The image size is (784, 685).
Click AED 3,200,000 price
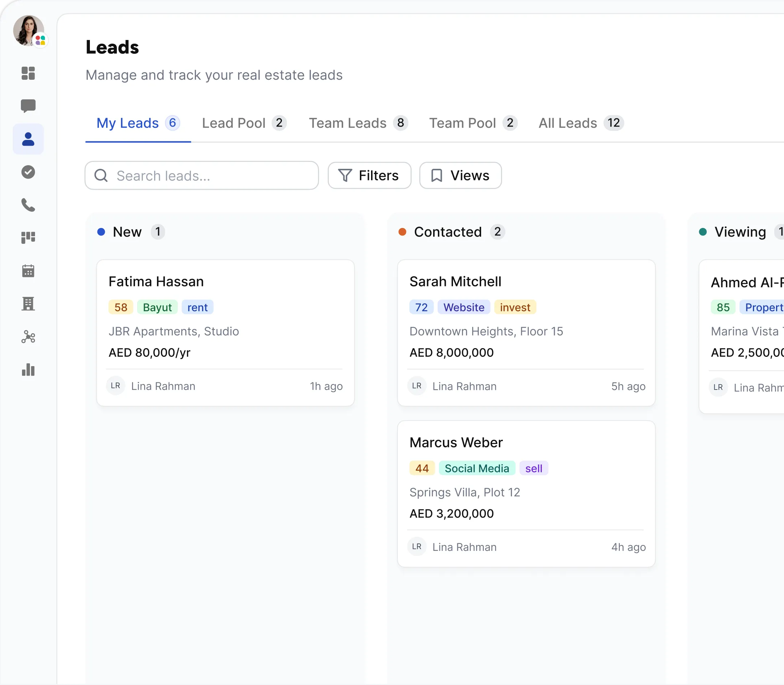452,513
